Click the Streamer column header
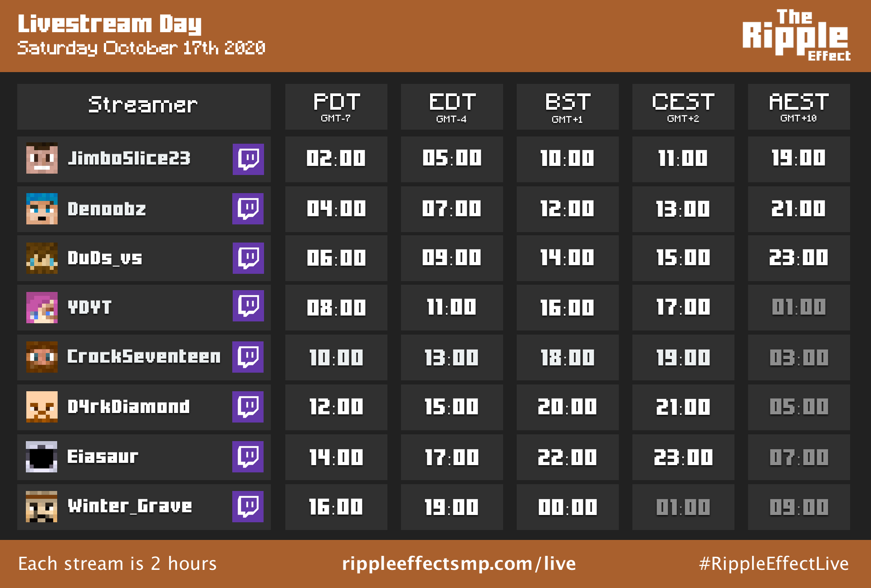871x588 pixels. click(x=144, y=107)
